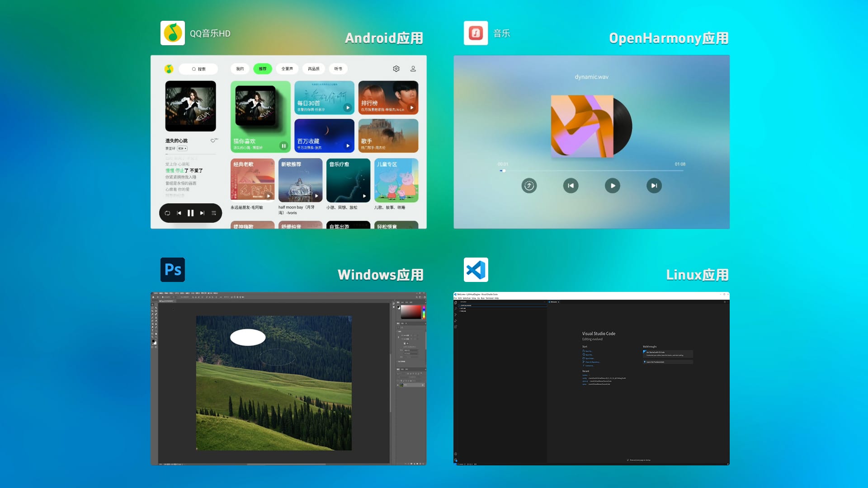Open the File menu in VS Code
Screen dimensions: 868x488
pyautogui.click(x=455, y=298)
